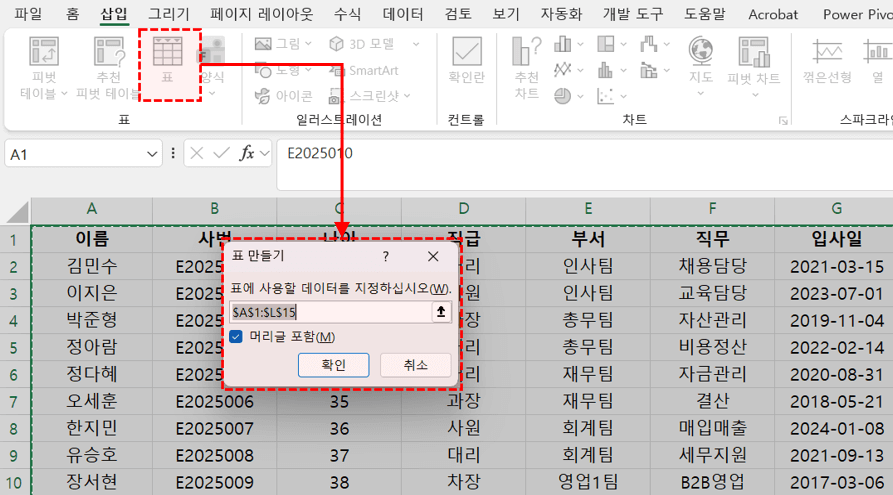Screen dimensions: 893x495
Task: Insert a line sparkline (꺾은선형)
Action: [827, 62]
